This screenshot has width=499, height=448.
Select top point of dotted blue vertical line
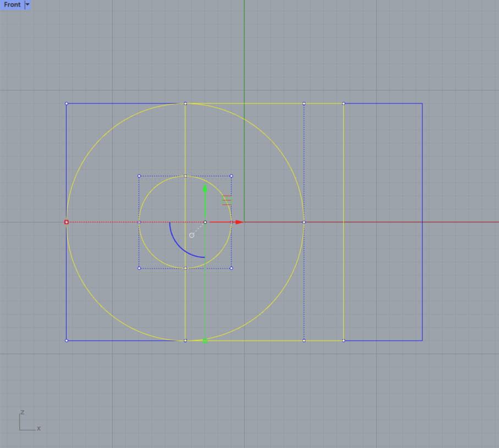[x=304, y=103]
